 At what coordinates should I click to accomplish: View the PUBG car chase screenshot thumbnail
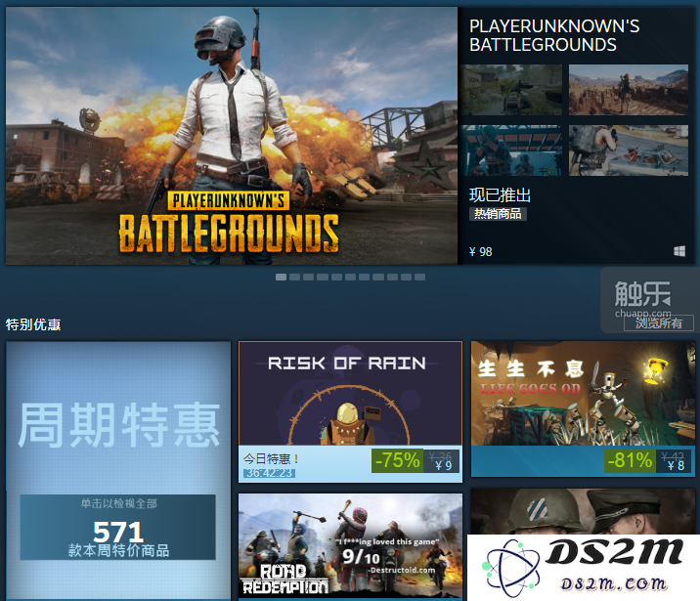point(628,150)
